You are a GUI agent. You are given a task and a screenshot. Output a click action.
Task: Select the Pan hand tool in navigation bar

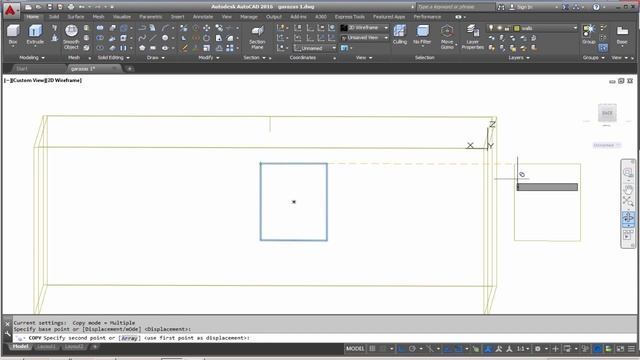point(628,188)
